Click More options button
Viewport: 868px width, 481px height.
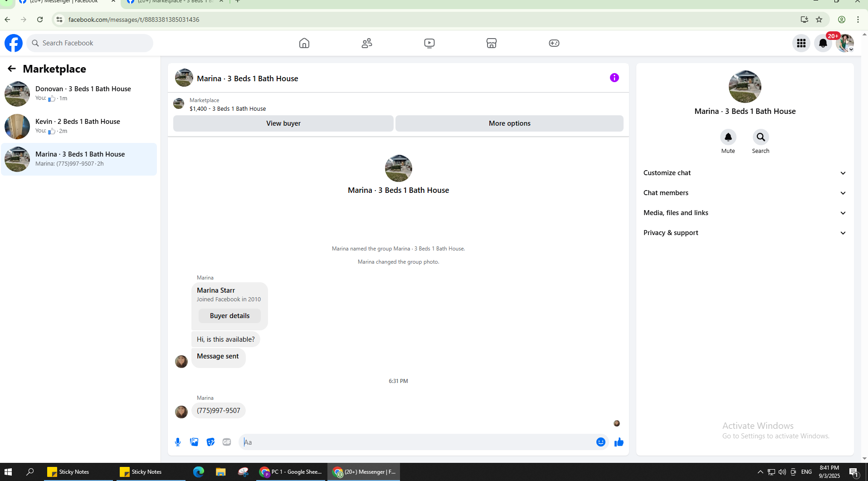509,123
